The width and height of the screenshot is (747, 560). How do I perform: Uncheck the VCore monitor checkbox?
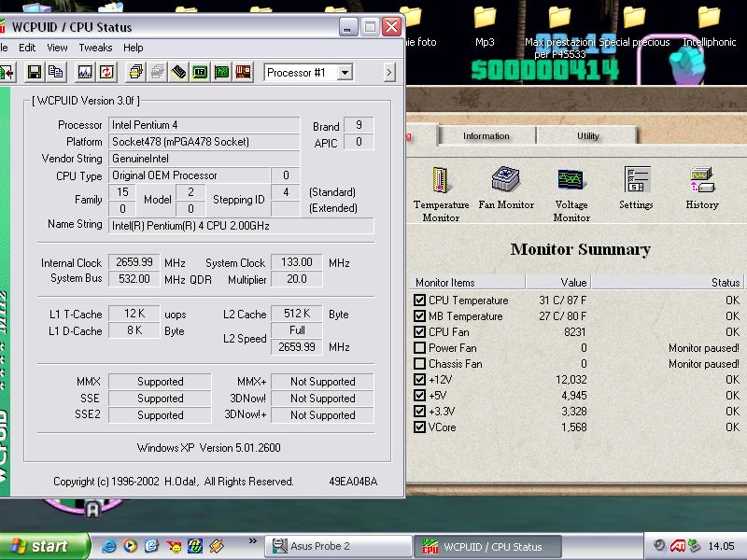click(x=419, y=427)
